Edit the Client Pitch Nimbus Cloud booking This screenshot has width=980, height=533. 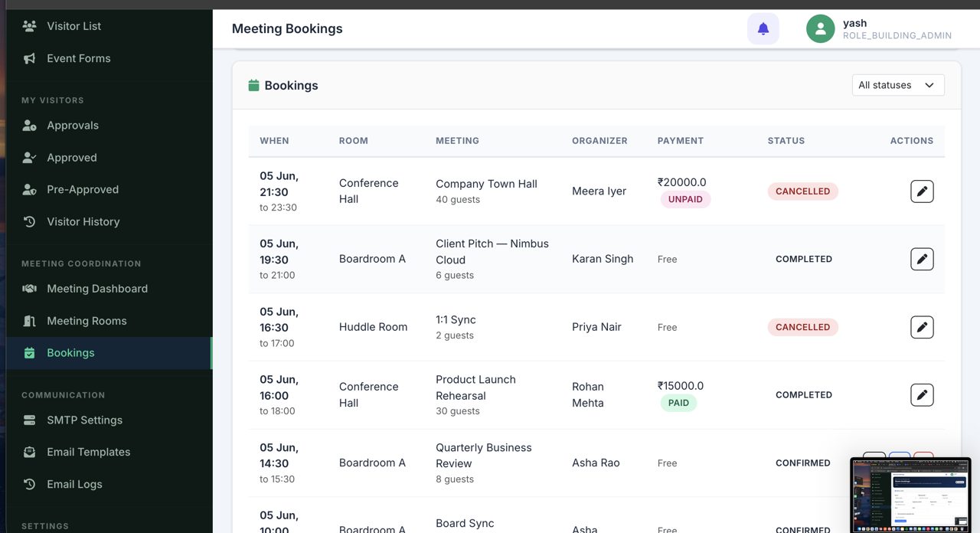922,259
